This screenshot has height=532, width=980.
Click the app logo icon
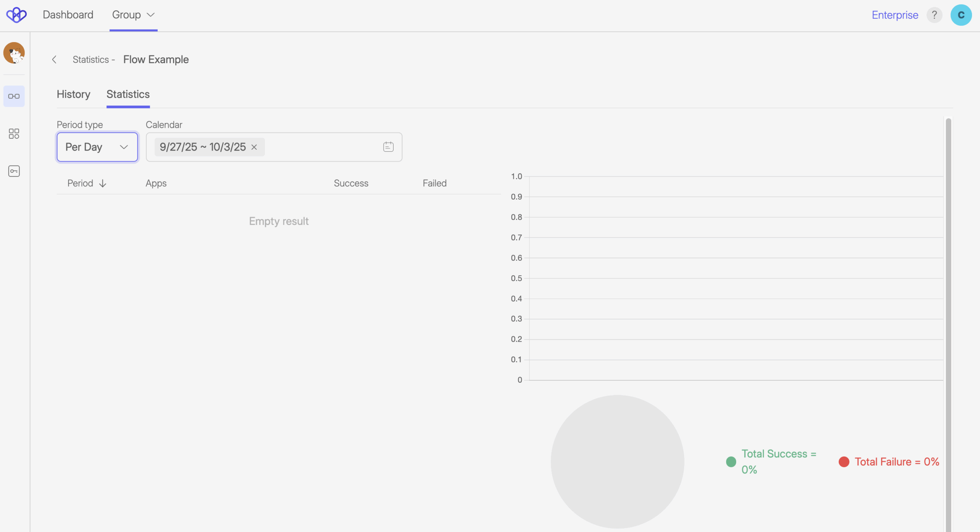(16, 15)
